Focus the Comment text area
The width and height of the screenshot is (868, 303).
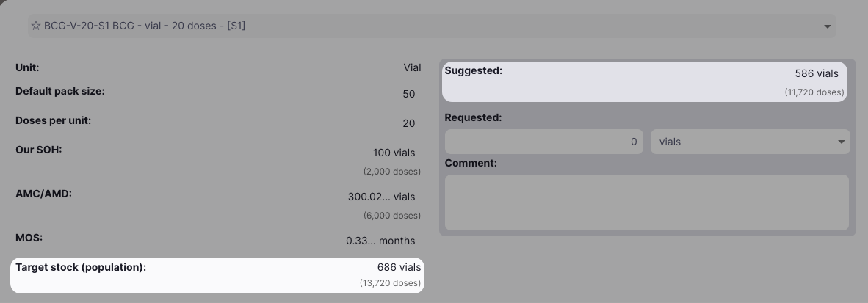click(x=646, y=202)
